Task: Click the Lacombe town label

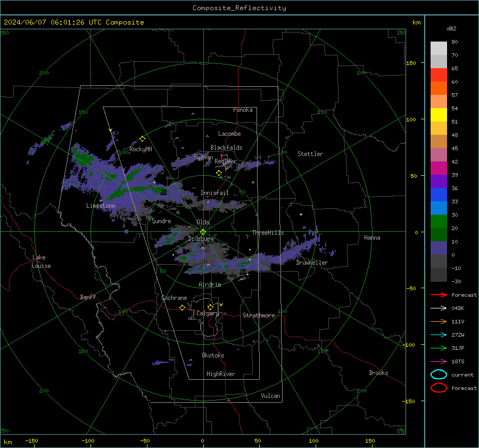Action: coord(229,134)
